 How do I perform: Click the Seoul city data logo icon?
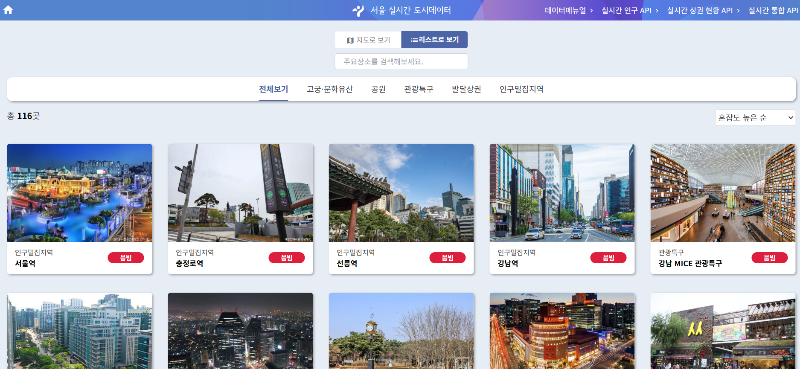point(359,10)
